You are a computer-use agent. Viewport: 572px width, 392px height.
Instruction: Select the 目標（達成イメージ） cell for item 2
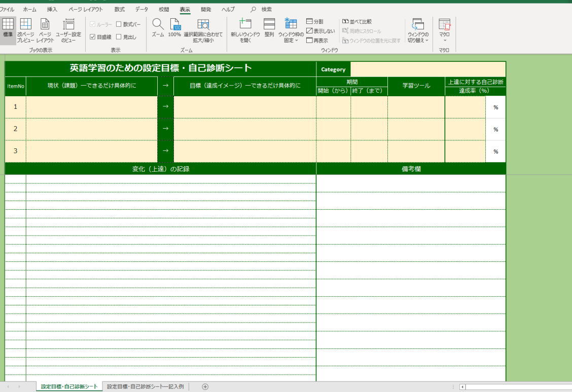pos(245,129)
